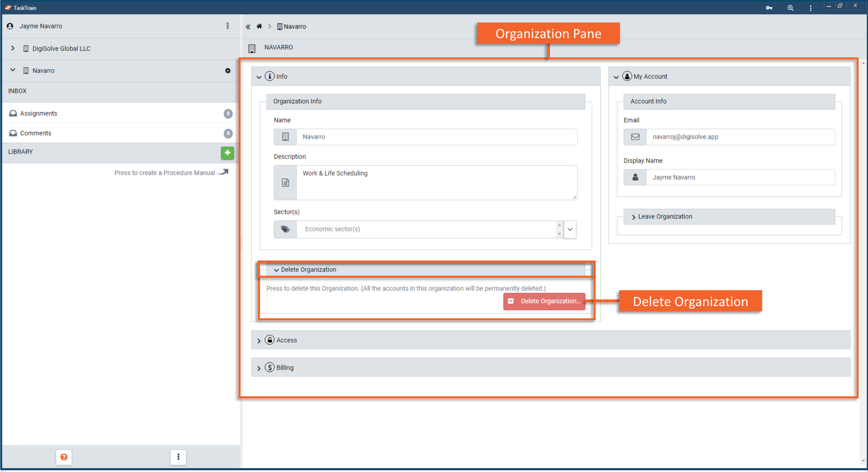Click the Comments count badge
The height and width of the screenshot is (472, 868).
pos(228,134)
